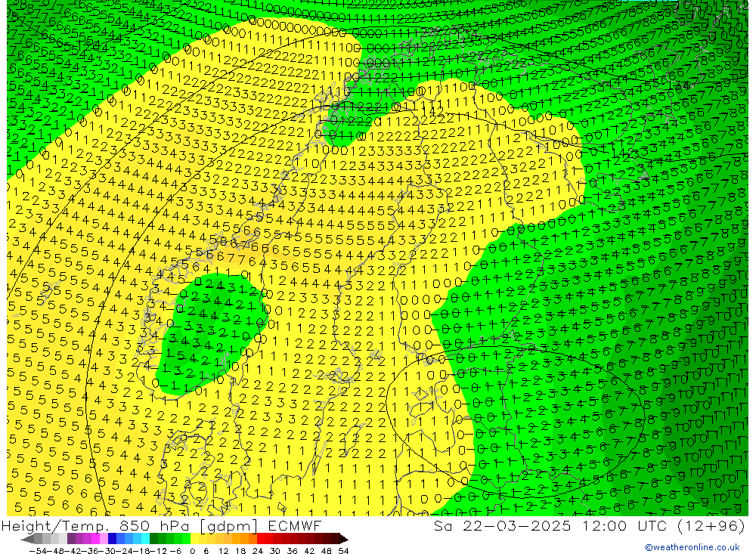Click the Sa 22-03-2025 date text

pyautogui.click(x=502, y=525)
